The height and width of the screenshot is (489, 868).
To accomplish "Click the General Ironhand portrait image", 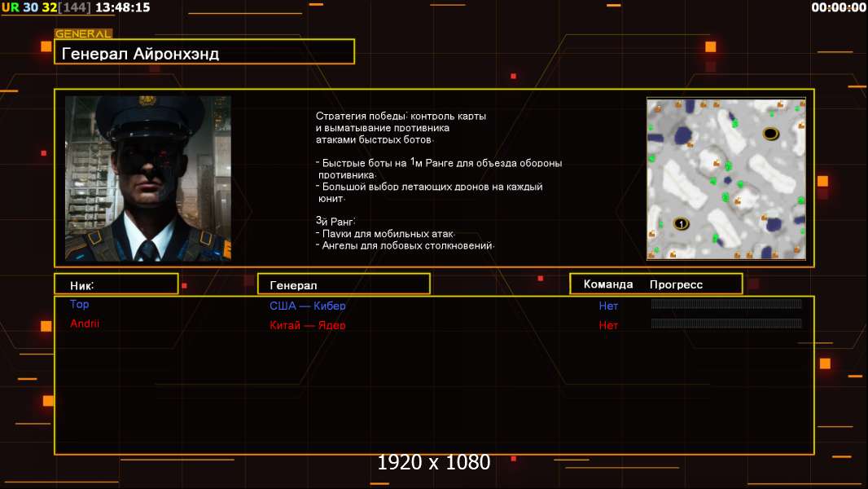I will [x=148, y=178].
